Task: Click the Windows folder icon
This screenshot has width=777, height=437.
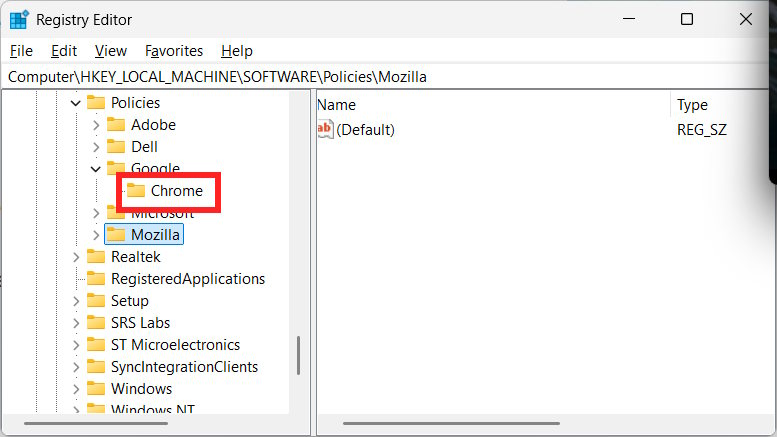Action: 96,388
